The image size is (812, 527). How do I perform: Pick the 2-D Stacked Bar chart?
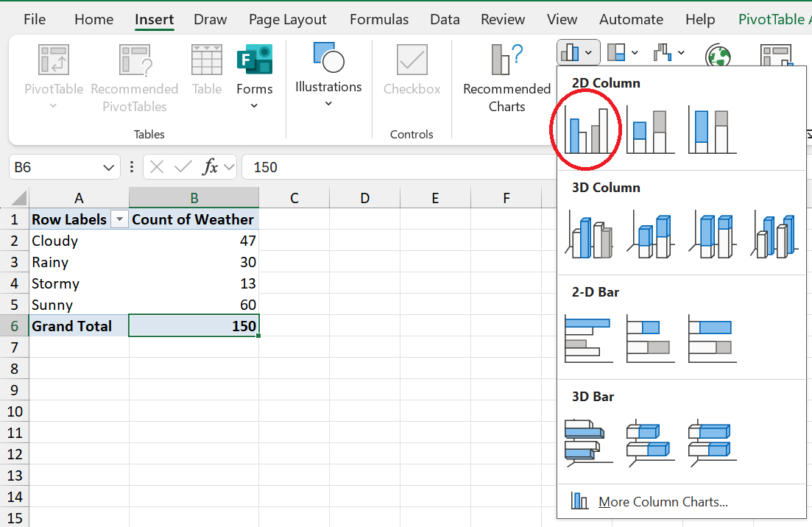coord(650,339)
